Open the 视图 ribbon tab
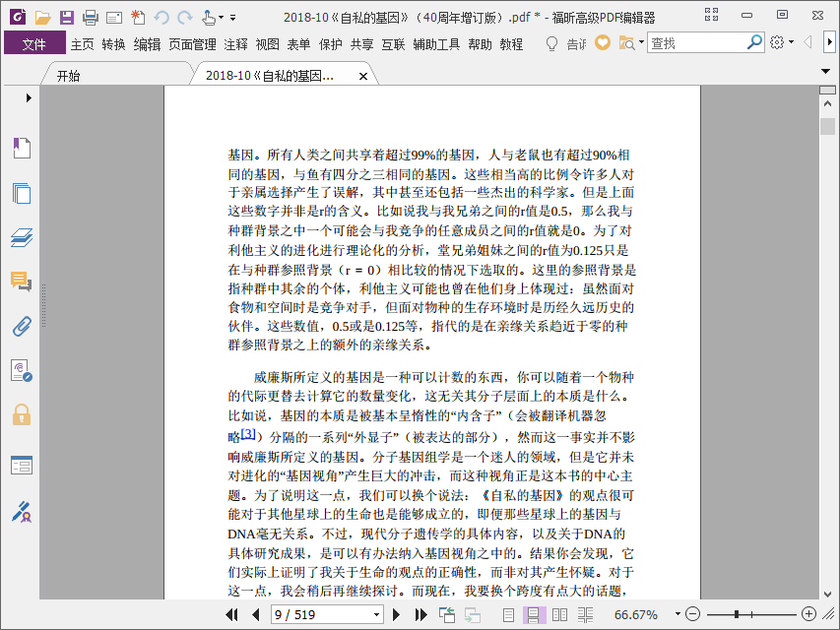This screenshot has width=840, height=630. tap(267, 44)
